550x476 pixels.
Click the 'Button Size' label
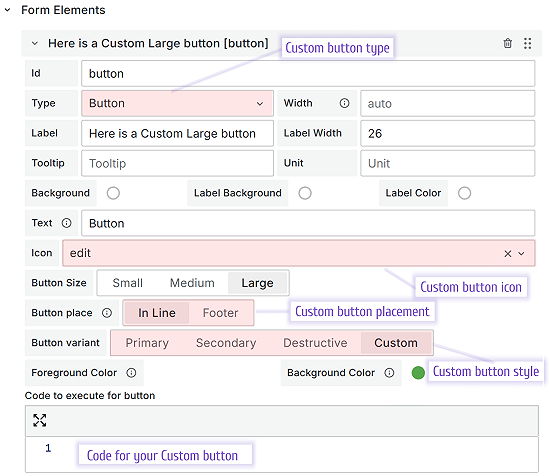59,283
